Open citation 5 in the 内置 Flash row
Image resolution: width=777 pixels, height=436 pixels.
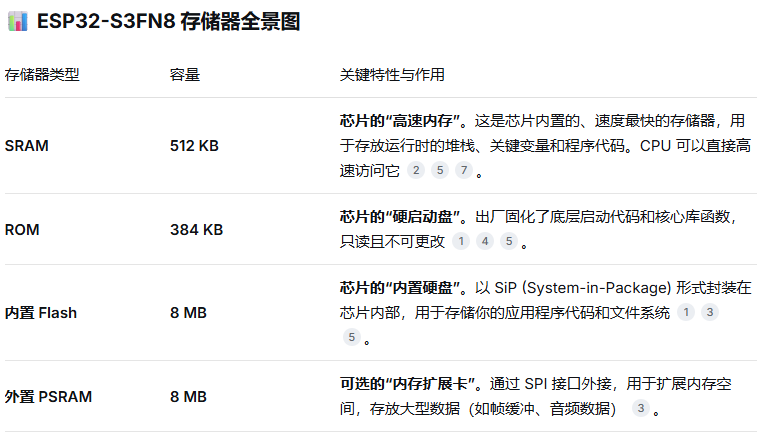click(x=351, y=338)
